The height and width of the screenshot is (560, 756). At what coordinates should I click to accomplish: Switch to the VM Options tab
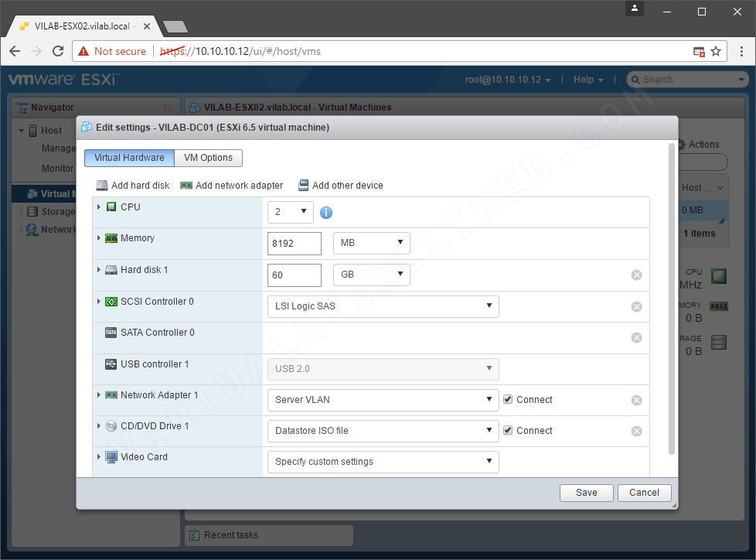point(209,158)
